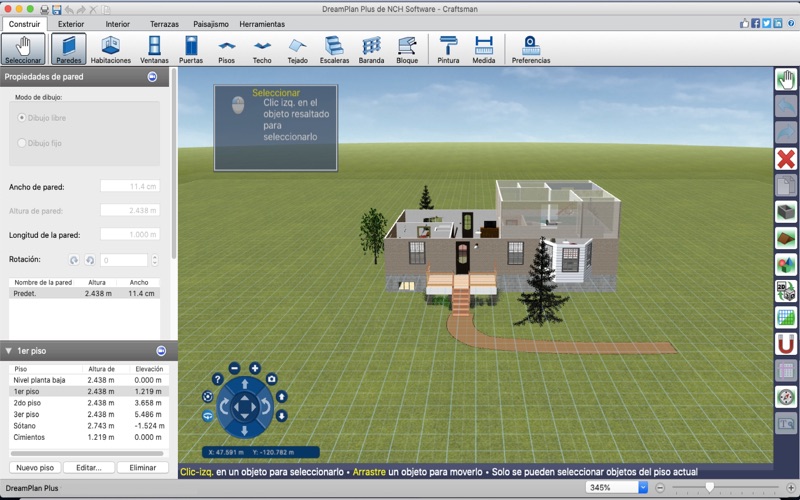
Task: Click the save disk icon in title bar
Action: point(57,10)
